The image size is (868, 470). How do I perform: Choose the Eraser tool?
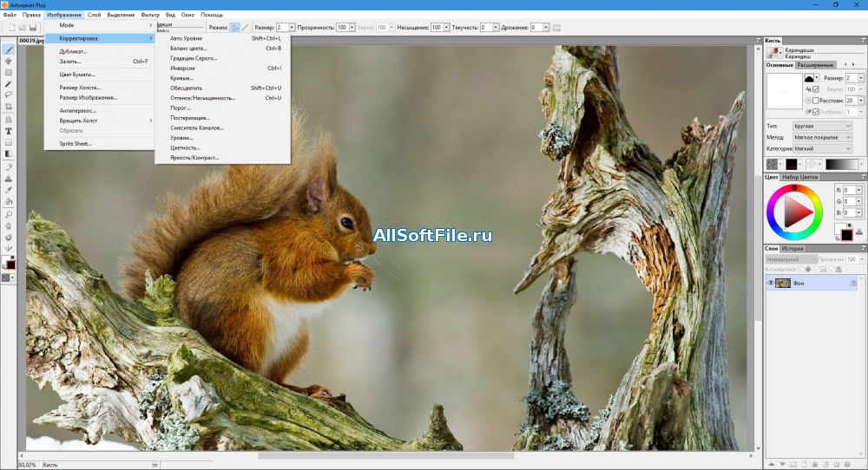pos(9,166)
